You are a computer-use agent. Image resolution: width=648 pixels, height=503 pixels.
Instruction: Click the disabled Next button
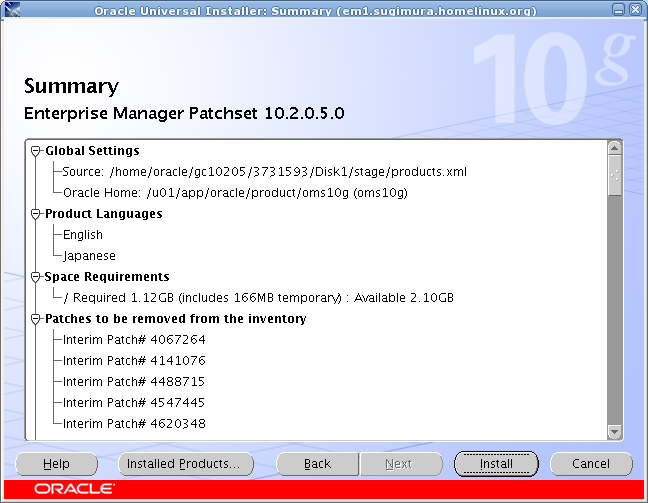pyautogui.click(x=401, y=464)
